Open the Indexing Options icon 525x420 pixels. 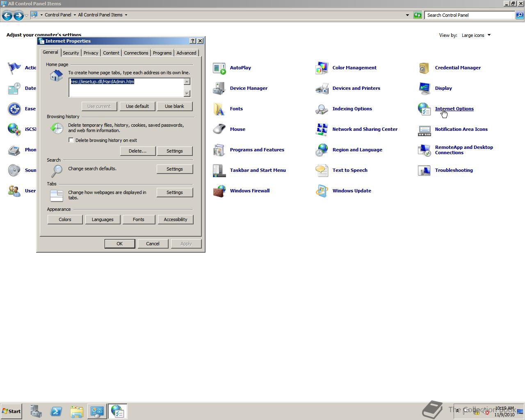pos(322,109)
